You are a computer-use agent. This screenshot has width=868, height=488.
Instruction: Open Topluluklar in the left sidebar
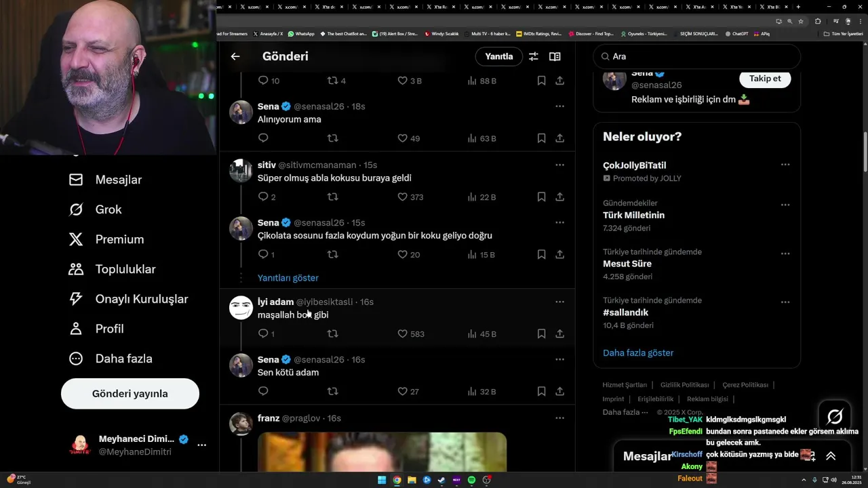[113, 269]
